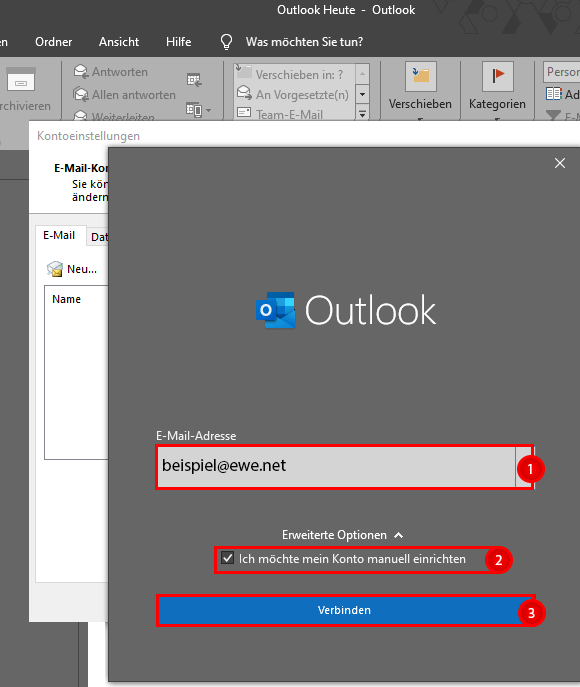Open the more-reply-actions dropdown icon
The width and height of the screenshot is (580, 687).
(198, 109)
